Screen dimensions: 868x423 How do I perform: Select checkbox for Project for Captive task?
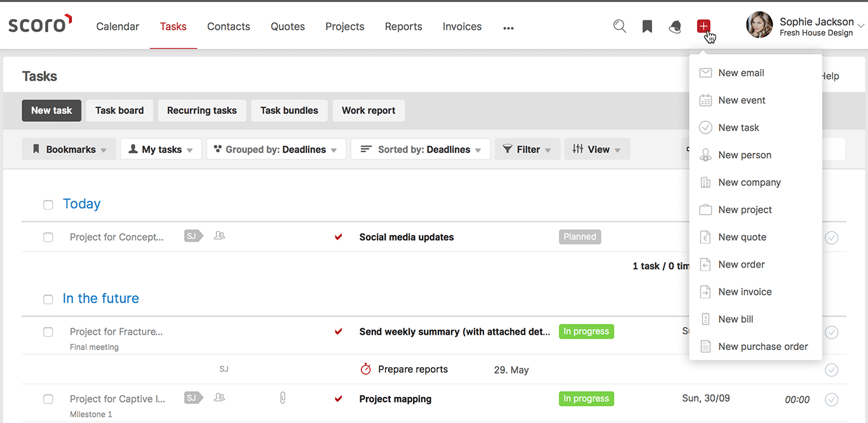point(48,399)
